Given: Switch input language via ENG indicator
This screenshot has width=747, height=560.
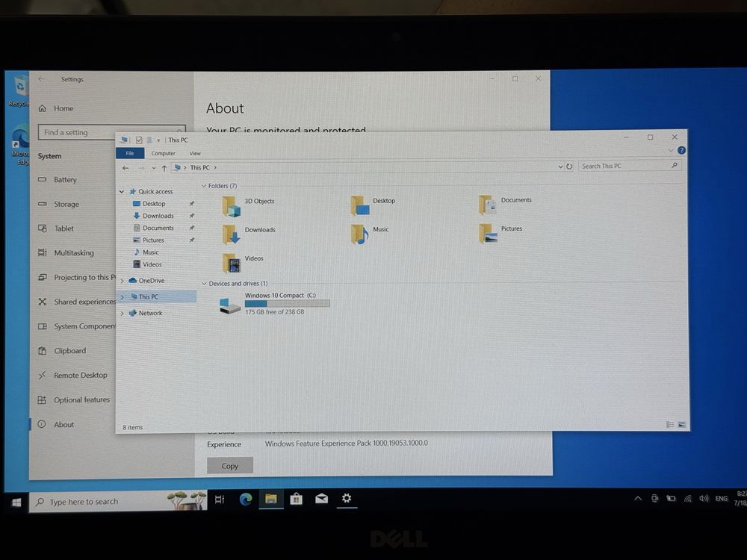Looking at the screenshot, I should coord(722,499).
